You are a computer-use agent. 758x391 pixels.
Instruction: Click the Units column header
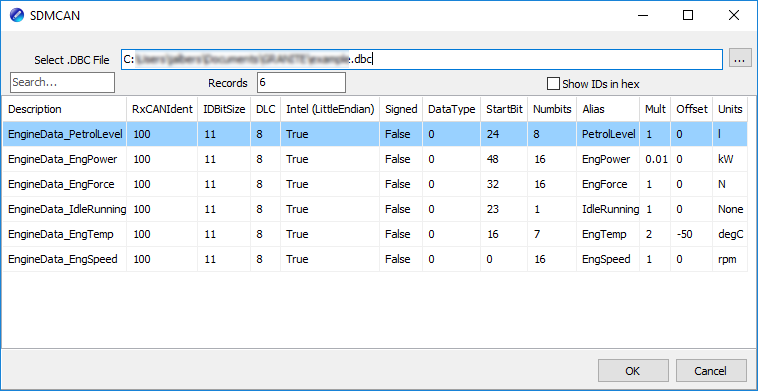[730, 109]
